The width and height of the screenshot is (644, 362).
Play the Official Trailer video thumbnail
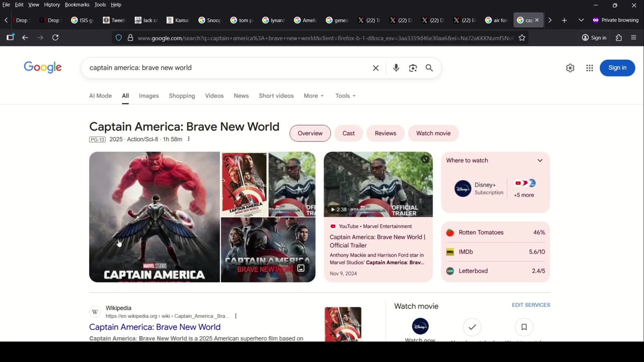coord(378,185)
